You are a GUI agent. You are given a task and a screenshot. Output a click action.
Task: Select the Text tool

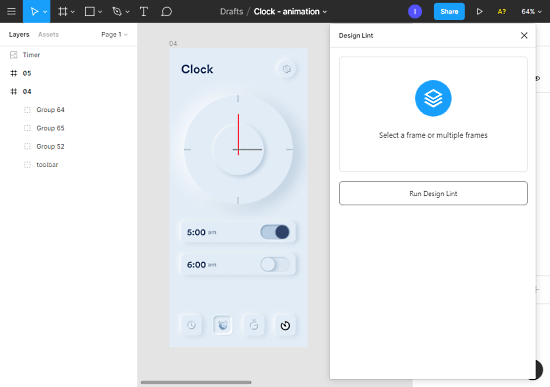[143, 12]
